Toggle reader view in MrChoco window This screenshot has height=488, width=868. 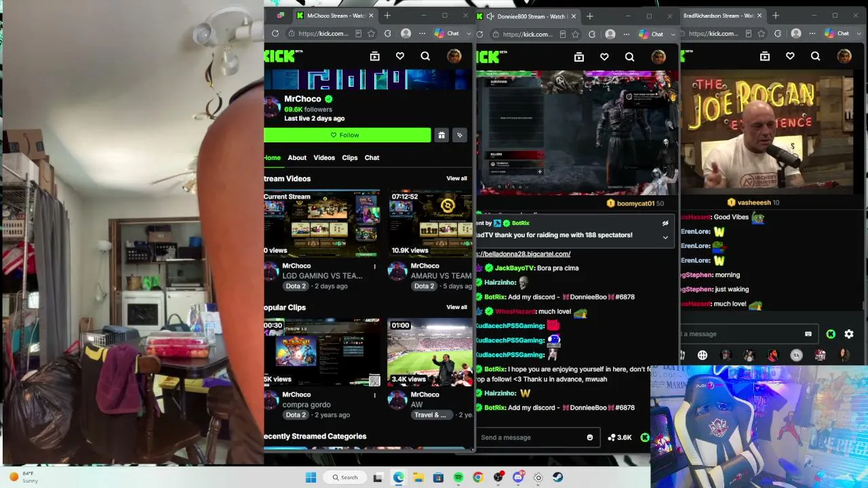pyautogui.click(x=358, y=33)
